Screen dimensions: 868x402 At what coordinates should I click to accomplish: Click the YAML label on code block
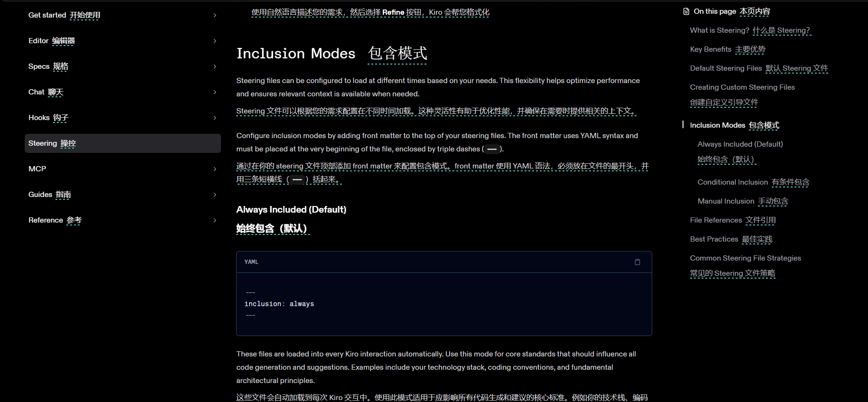click(251, 262)
